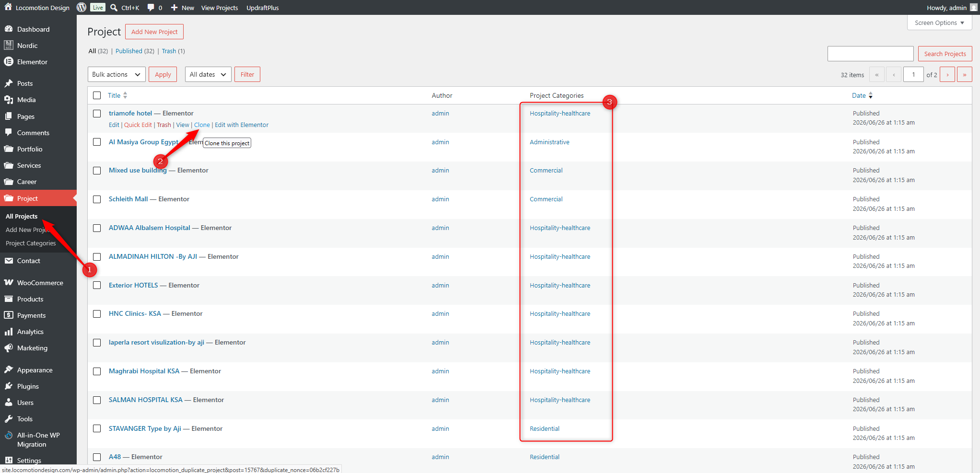Open the Ctrl+K search icon
The image size is (980, 473).
click(x=114, y=7)
